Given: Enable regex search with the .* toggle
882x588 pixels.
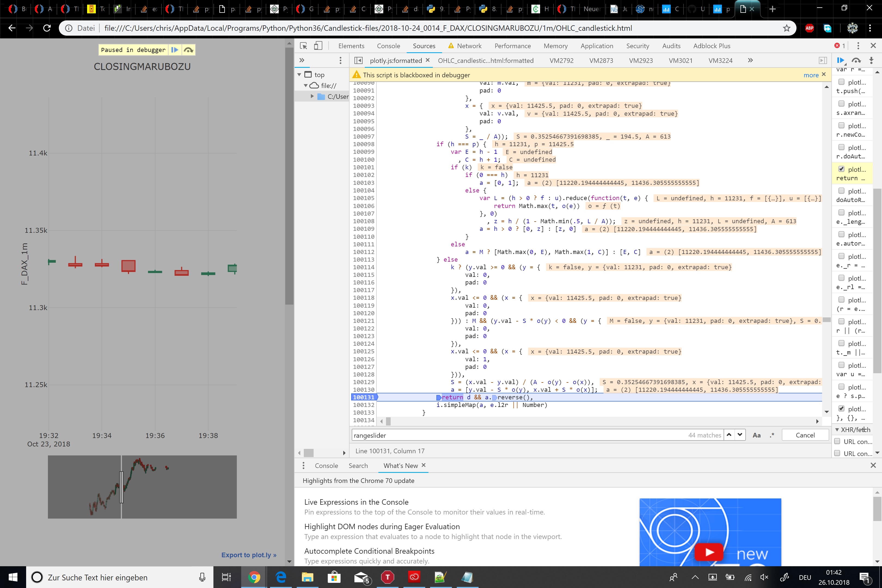Looking at the screenshot, I should coord(771,435).
